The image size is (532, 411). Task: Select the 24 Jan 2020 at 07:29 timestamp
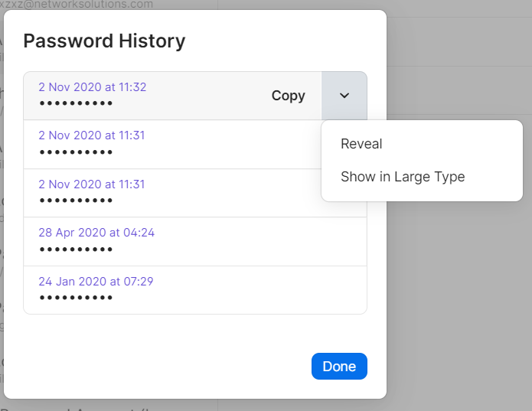click(96, 282)
